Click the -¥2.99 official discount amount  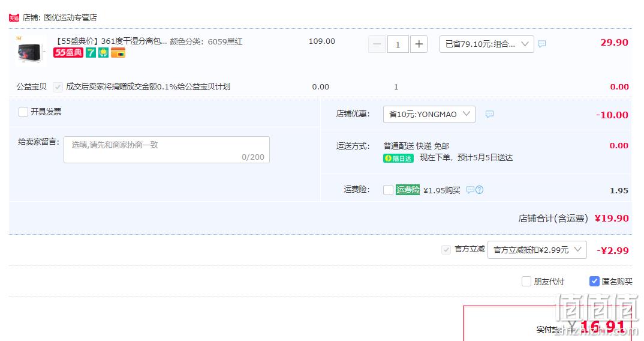point(612,250)
